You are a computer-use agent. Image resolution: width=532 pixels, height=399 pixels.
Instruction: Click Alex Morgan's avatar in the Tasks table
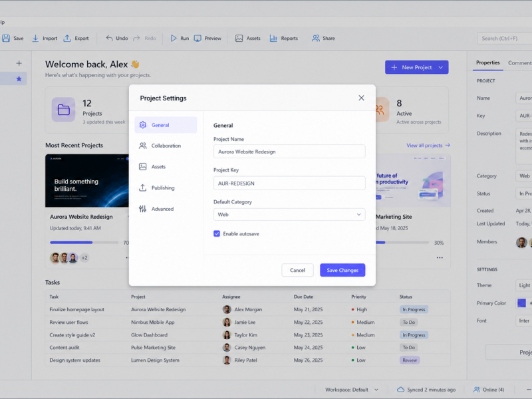(x=227, y=309)
